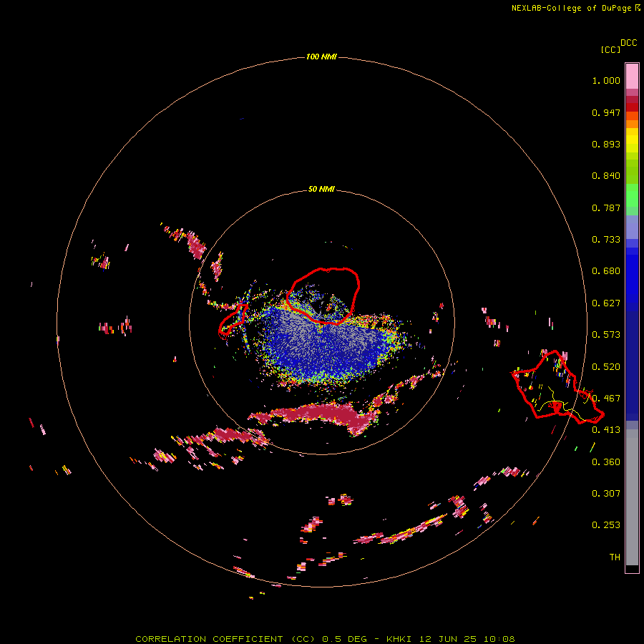
Task: Click the 1.000 scale value
Action: coord(606,80)
